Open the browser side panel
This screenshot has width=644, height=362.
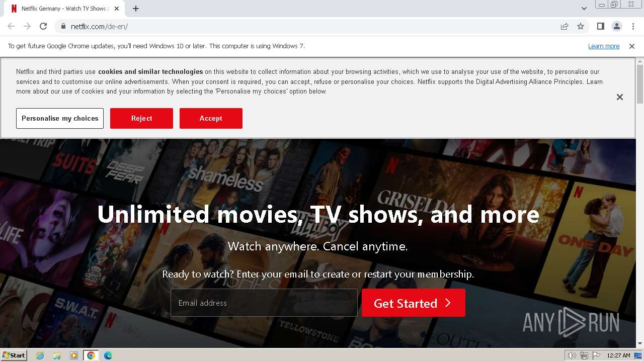click(600, 26)
